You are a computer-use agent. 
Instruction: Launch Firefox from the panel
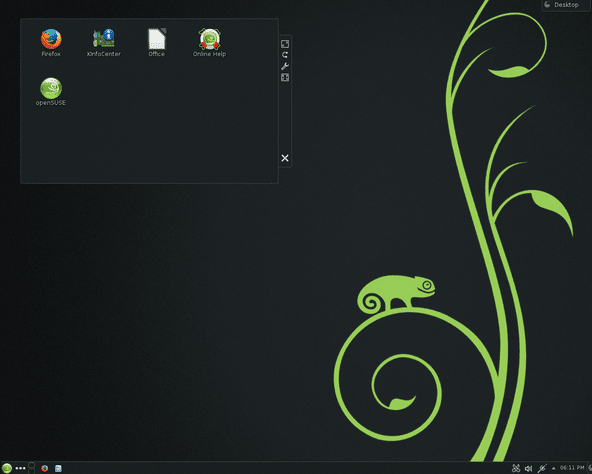click(x=45, y=468)
